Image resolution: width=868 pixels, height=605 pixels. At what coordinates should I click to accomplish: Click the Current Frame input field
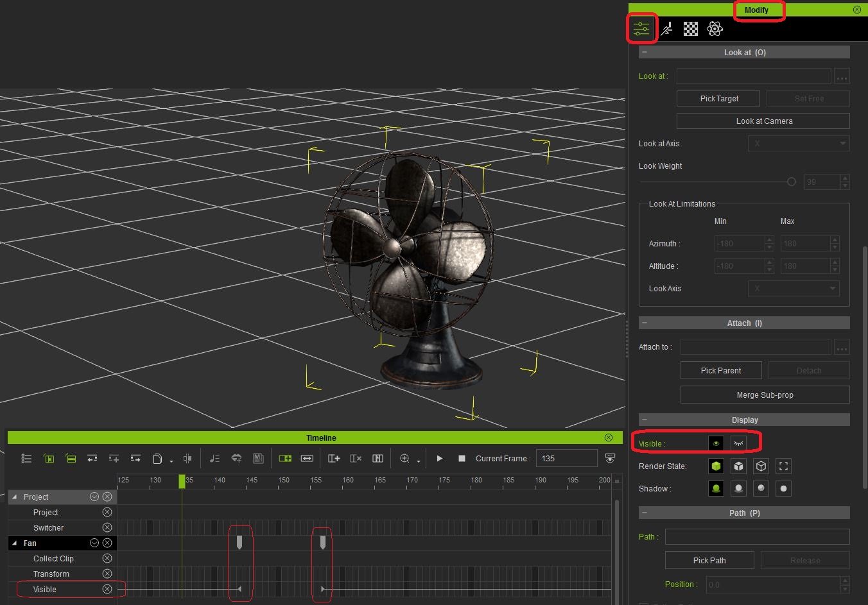pyautogui.click(x=566, y=458)
